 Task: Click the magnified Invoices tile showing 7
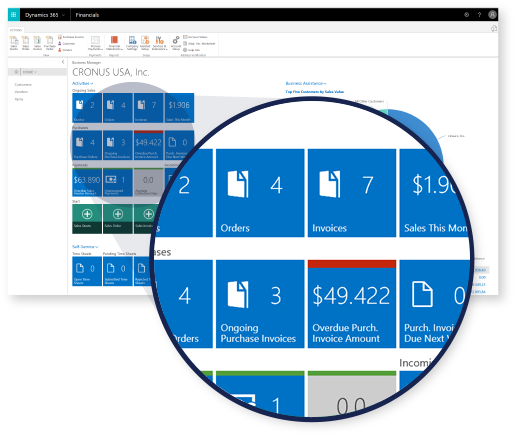tap(352, 193)
